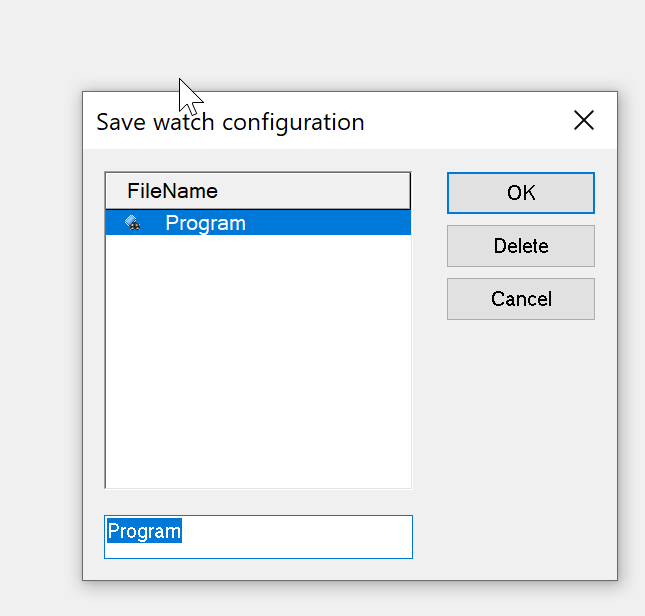
Task: Close the Save watch configuration dialog
Action: tap(584, 120)
